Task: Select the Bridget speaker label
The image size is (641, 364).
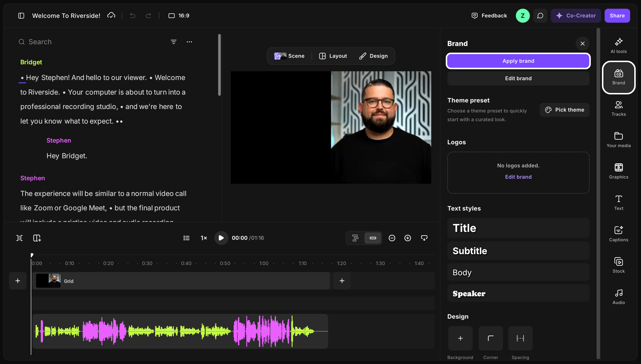Action: tap(31, 62)
